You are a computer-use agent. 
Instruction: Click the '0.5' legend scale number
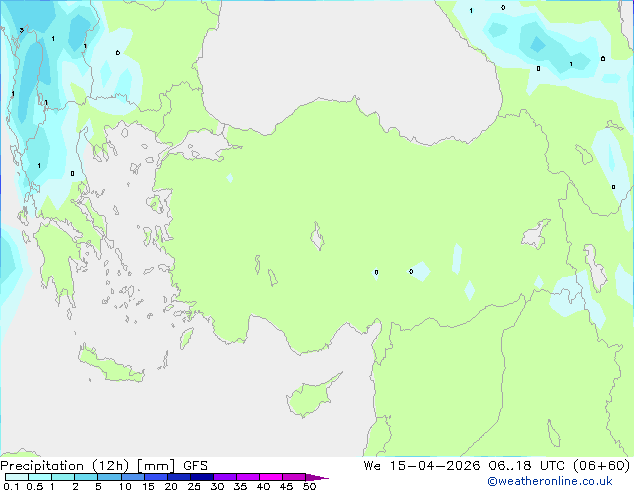[34, 486]
